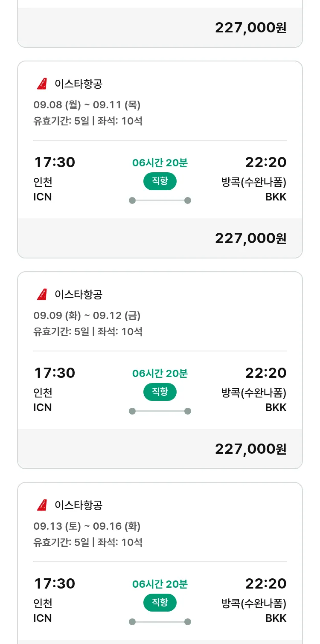Image resolution: width=320 pixels, height=644 pixels.
Task: Open the 09.08 (월) ~ 09.11 (목) date text
Action: (87, 105)
